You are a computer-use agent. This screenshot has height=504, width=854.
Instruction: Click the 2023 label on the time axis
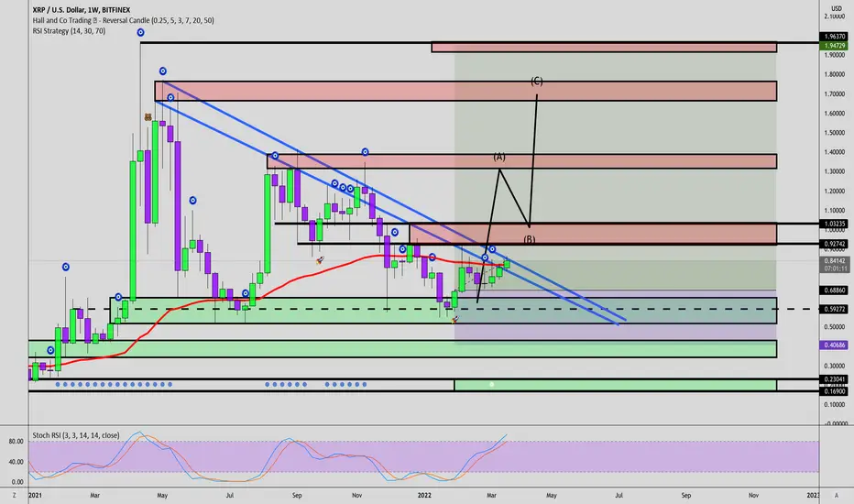(x=813, y=495)
